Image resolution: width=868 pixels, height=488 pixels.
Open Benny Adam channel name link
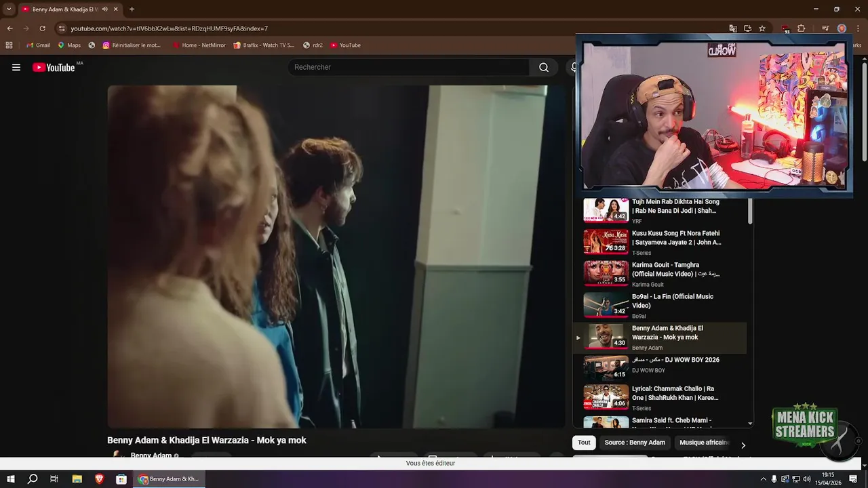151,455
